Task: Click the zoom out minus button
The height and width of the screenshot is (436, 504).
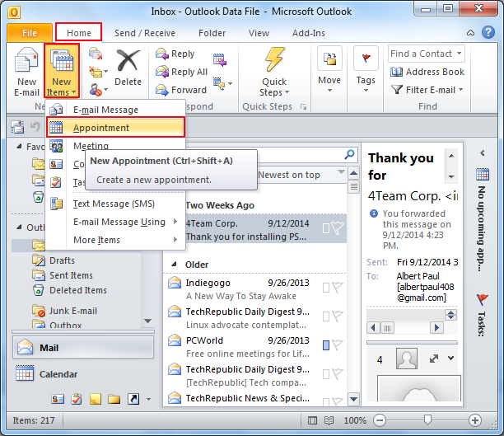Action: coord(380,420)
